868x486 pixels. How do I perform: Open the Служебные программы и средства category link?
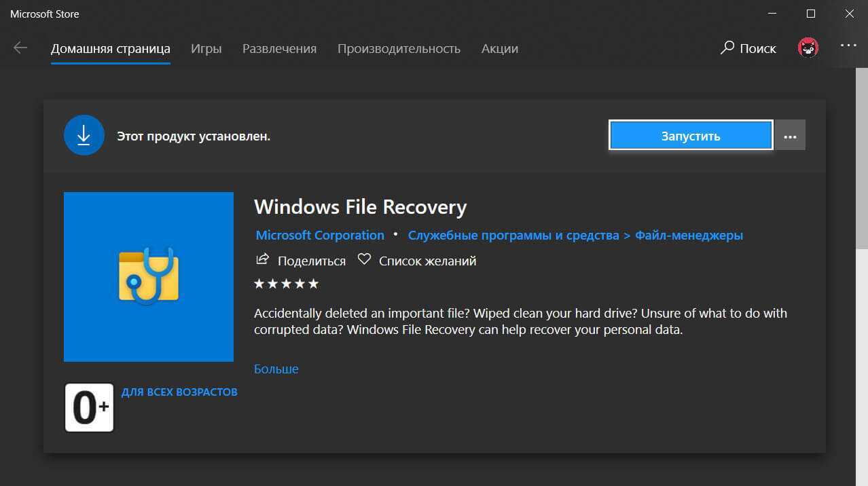(x=513, y=235)
